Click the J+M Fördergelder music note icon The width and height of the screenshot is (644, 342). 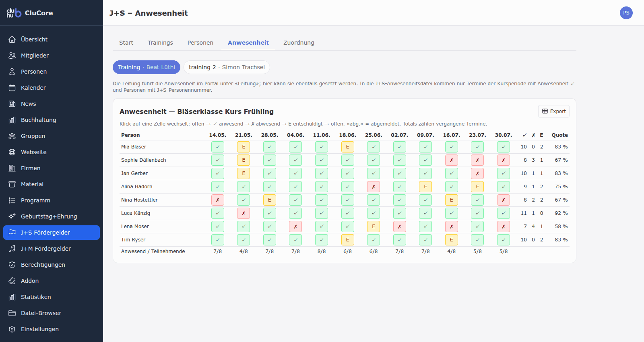[x=12, y=249]
